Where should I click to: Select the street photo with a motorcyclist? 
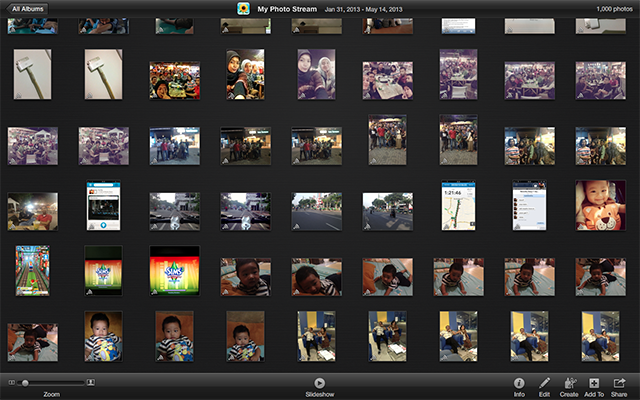pyautogui.click(x=388, y=211)
